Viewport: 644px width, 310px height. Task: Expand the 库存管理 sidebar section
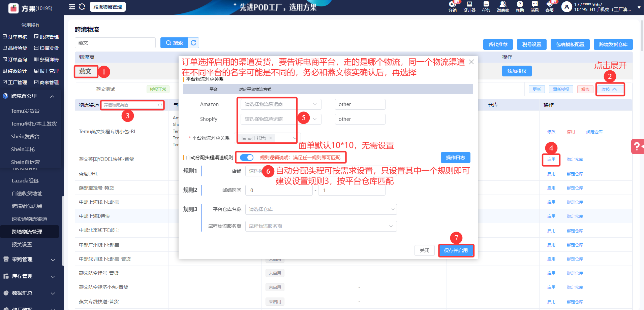tap(53, 276)
